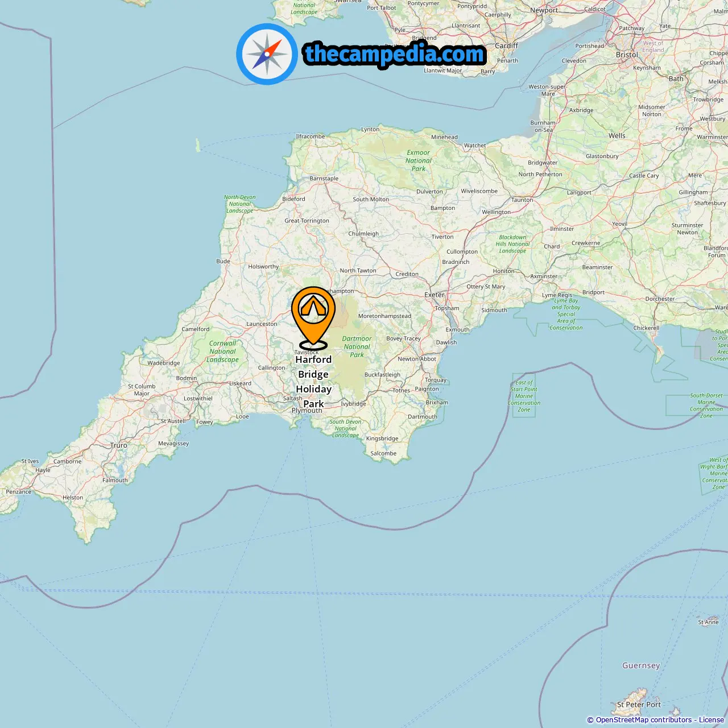Viewport: 728px width, 728px height.
Task: Select the Torquay town label
Action: tap(436, 380)
